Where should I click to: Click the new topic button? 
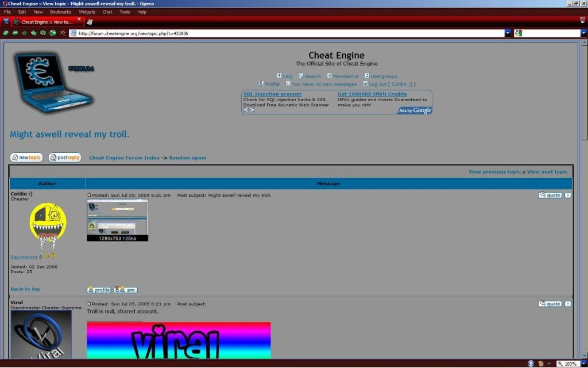coord(26,158)
